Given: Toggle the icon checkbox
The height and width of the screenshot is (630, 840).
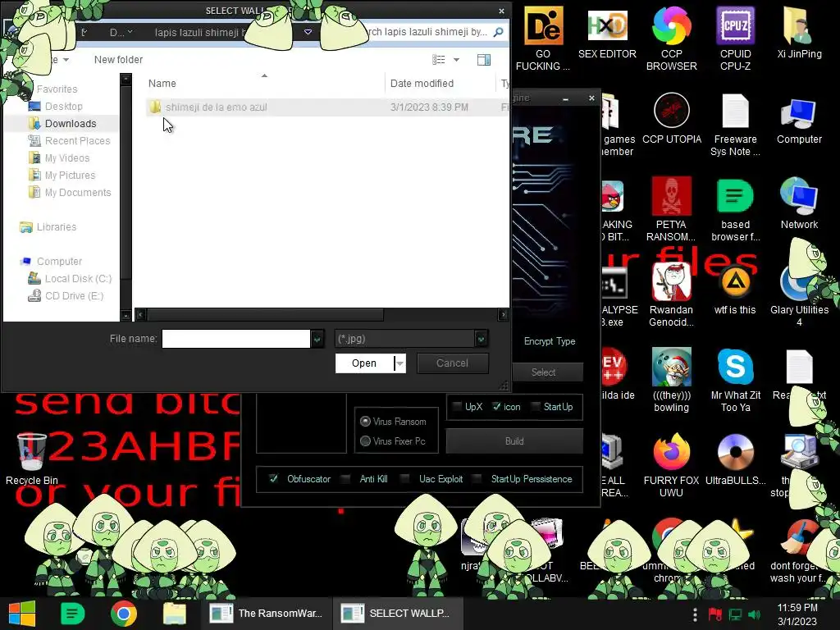Looking at the screenshot, I should [x=496, y=407].
